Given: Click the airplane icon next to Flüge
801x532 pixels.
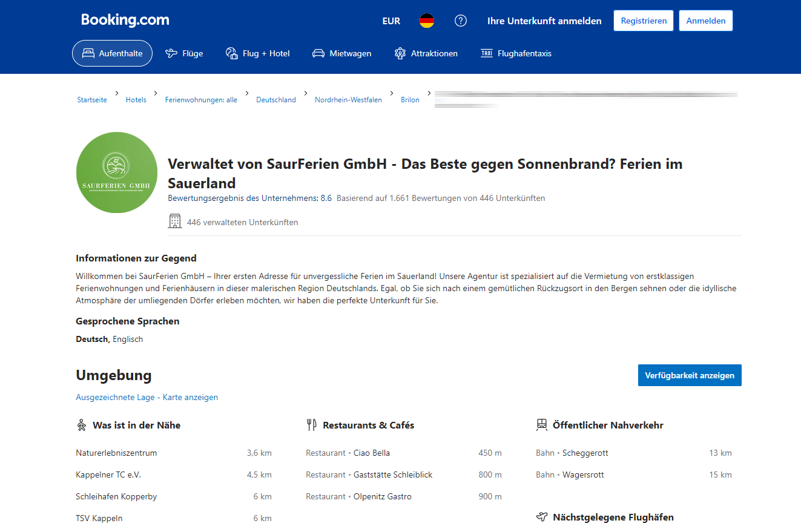Looking at the screenshot, I should point(171,53).
